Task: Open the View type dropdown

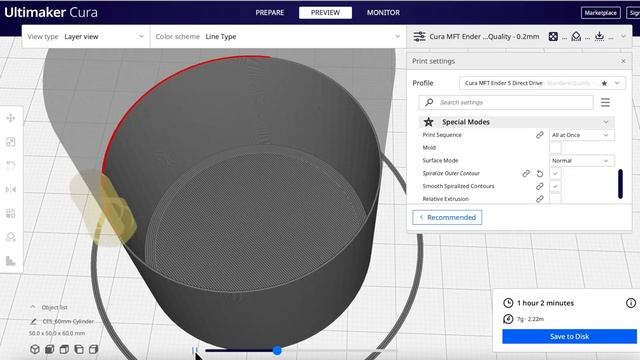Action: [86, 37]
